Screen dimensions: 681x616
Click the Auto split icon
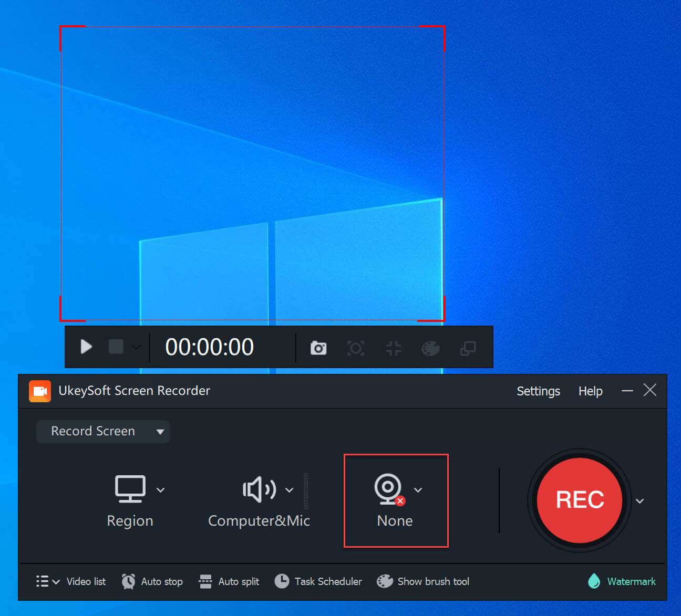click(x=205, y=581)
